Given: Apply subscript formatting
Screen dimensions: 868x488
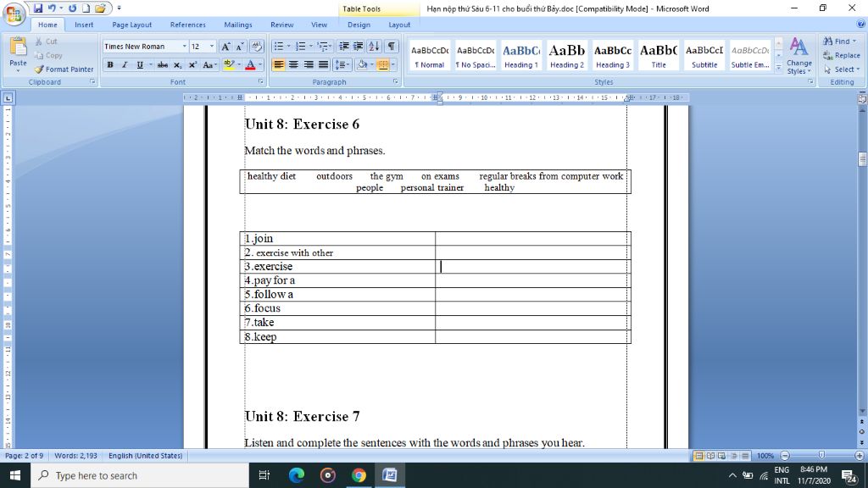Looking at the screenshot, I should tap(177, 64).
